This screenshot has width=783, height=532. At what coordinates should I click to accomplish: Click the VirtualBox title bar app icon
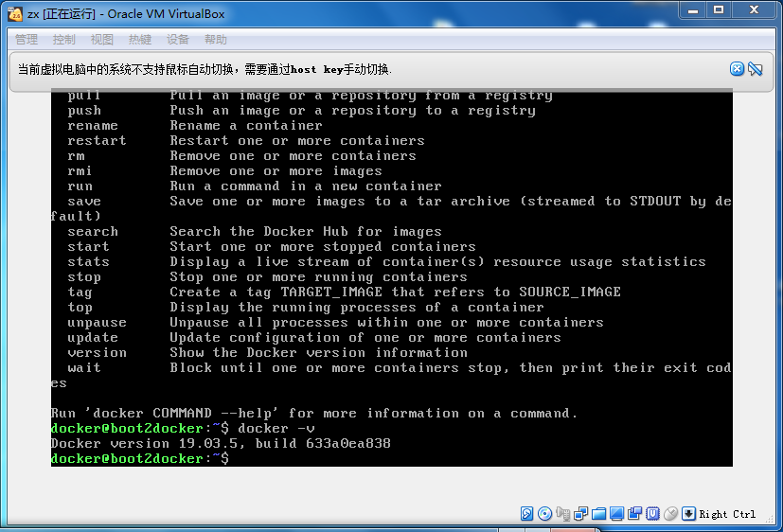tap(15, 13)
